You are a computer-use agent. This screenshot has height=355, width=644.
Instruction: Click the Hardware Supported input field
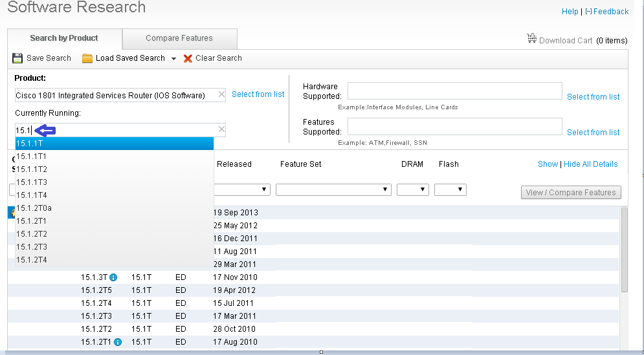point(454,91)
